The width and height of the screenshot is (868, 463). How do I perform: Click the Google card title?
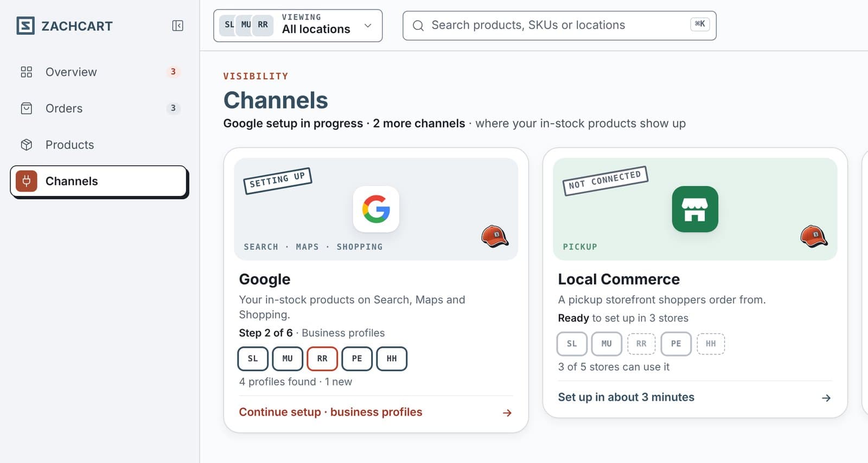tap(265, 279)
